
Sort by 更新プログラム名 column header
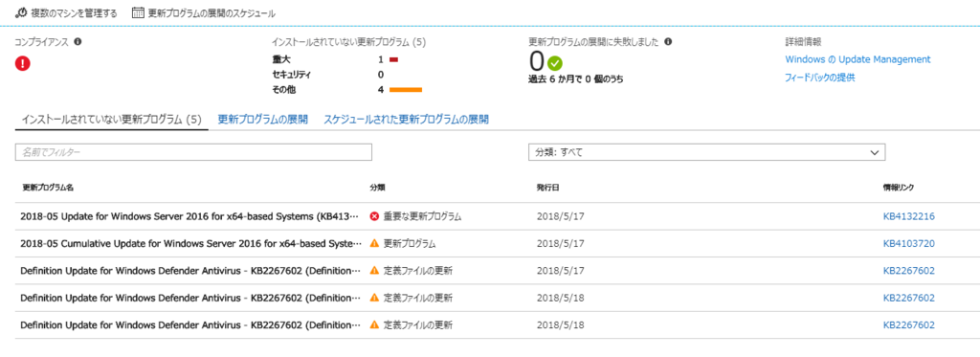pyautogui.click(x=48, y=188)
